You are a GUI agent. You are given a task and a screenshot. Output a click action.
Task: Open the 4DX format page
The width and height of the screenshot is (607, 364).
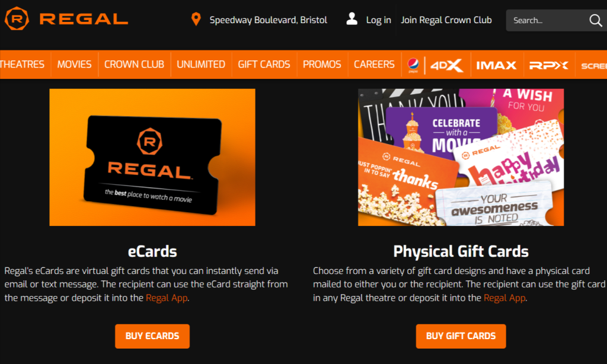[x=446, y=65]
